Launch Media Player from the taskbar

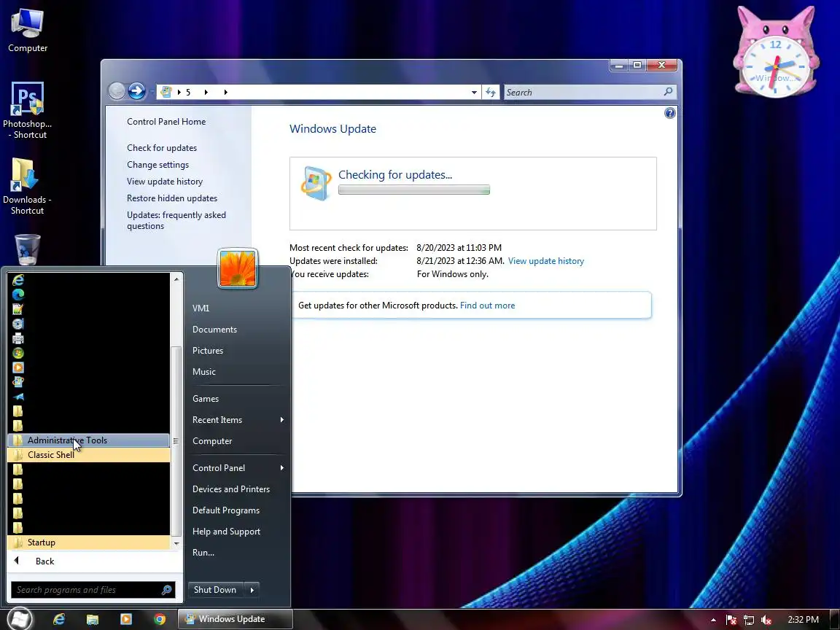(126, 619)
